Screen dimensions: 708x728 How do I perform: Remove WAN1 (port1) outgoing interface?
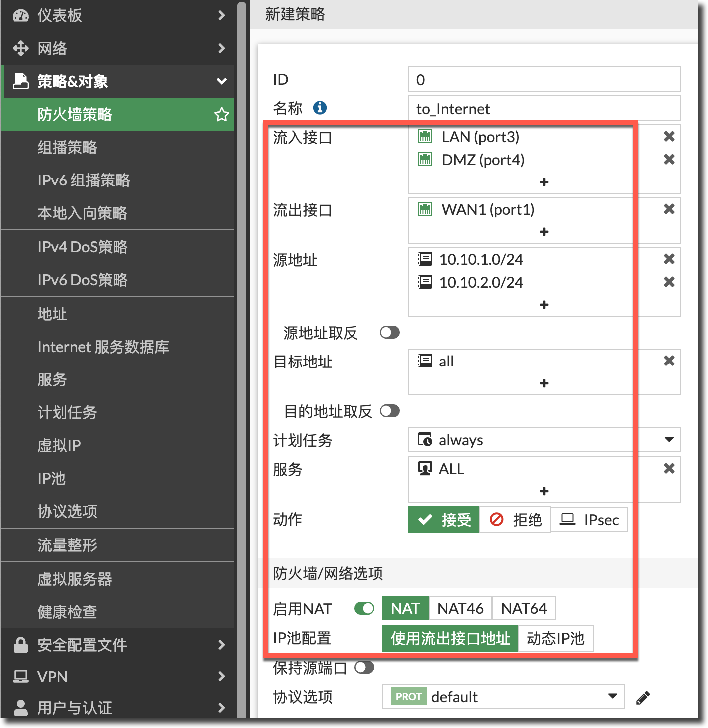point(669,209)
